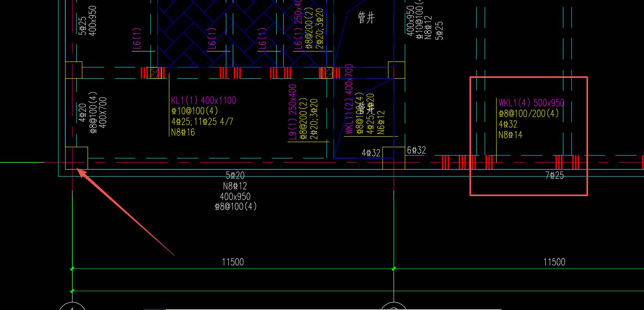
Task: Click the horizontal N8Φ12 text below 5Φ20
Action: pos(235,186)
